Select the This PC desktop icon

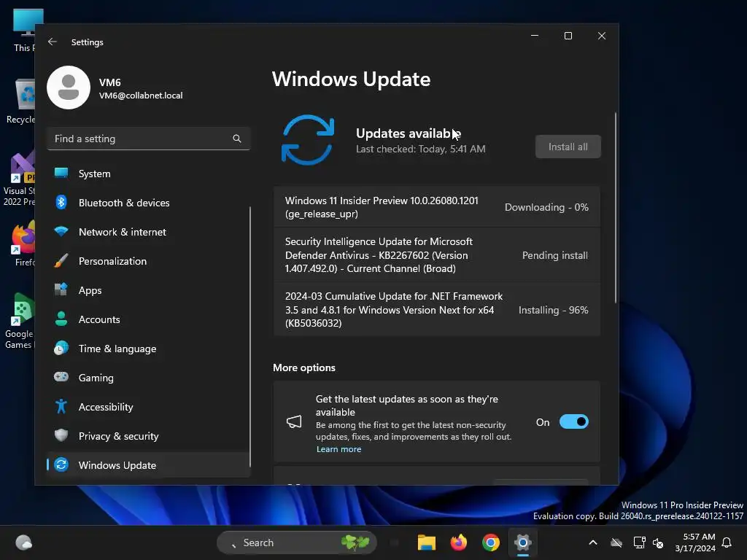[26, 31]
